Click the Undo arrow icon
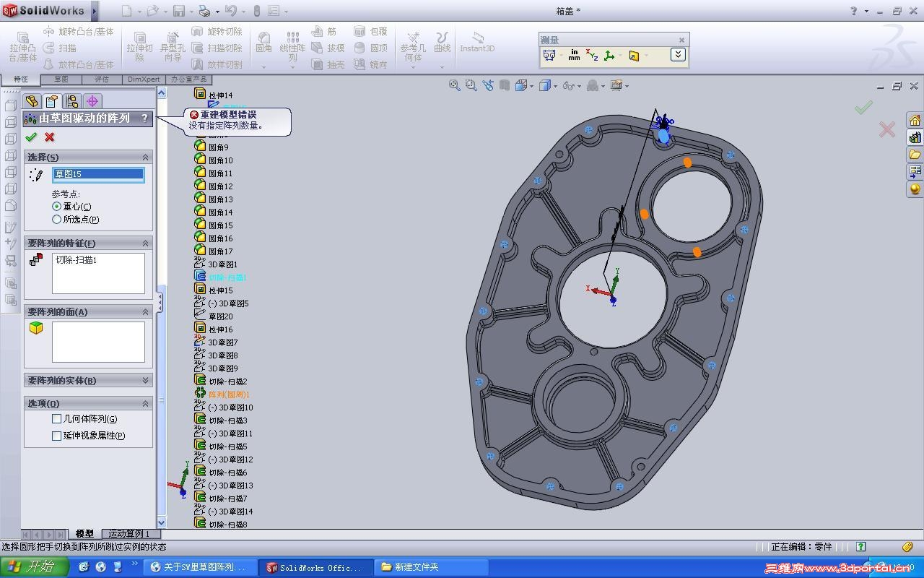This screenshot has width=924, height=578. click(230, 11)
